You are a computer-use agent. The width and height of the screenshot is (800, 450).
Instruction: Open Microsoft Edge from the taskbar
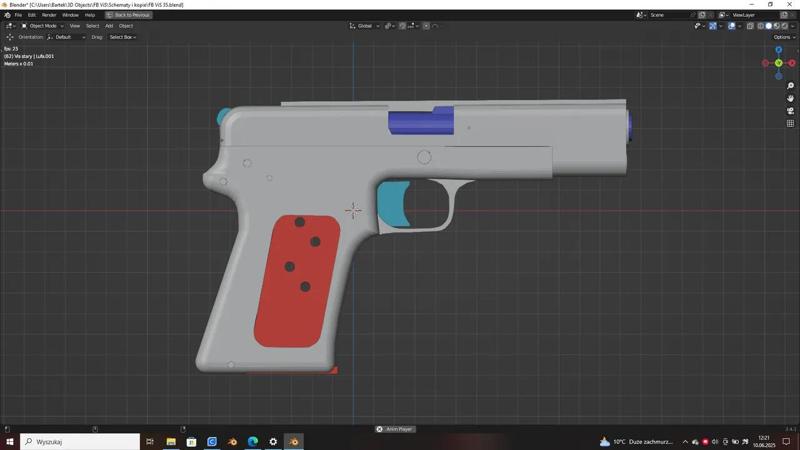[x=253, y=442]
